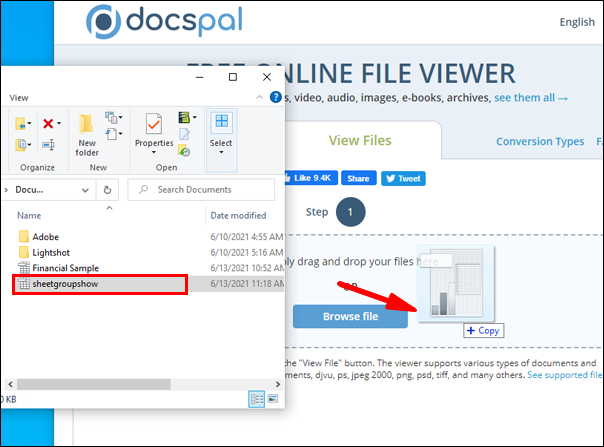Create a New folder

[87, 135]
